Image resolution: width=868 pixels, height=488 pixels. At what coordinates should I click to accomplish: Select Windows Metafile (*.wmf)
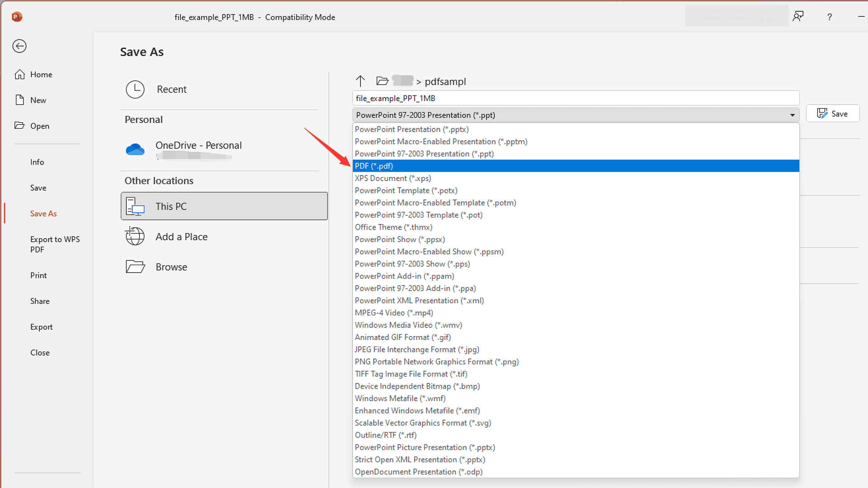[x=576, y=398]
